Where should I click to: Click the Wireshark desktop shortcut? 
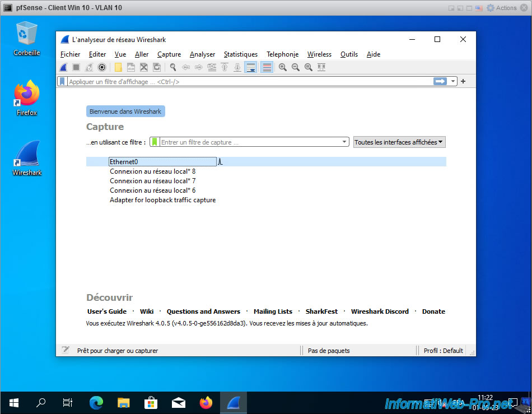27,158
